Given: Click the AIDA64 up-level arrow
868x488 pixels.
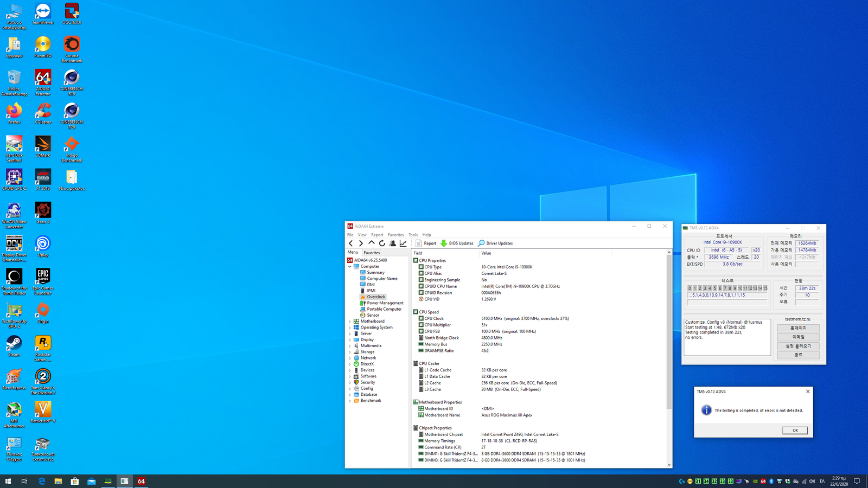Looking at the screenshot, I should tap(372, 243).
